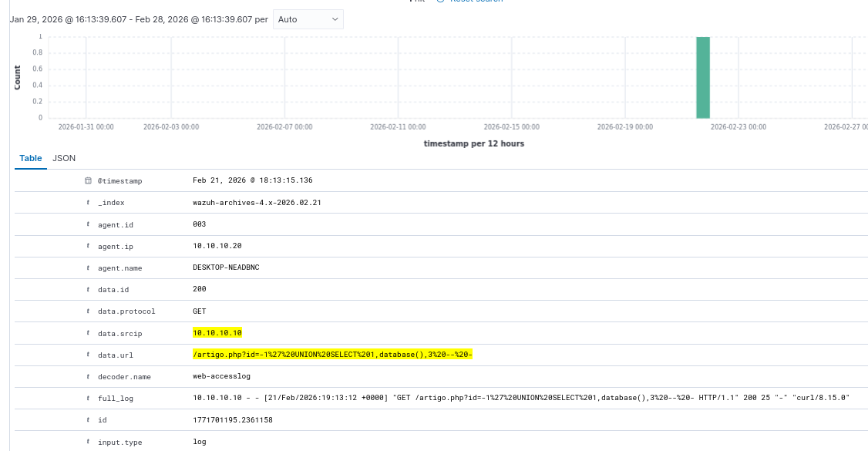Viewport: 868px width, 451px height.
Task: Click the agent IP value 10.10.10.20
Action: point(217,246)
